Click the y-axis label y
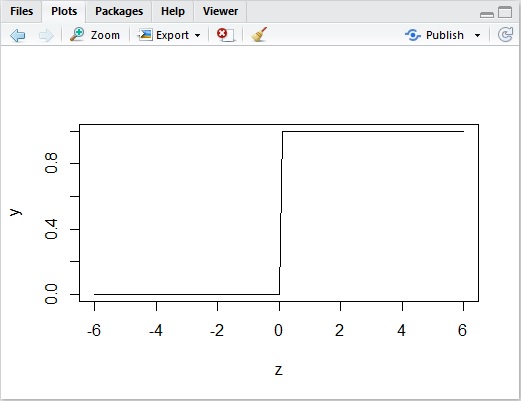The height and width of the screenshot is (401, 521). [15, 212]
